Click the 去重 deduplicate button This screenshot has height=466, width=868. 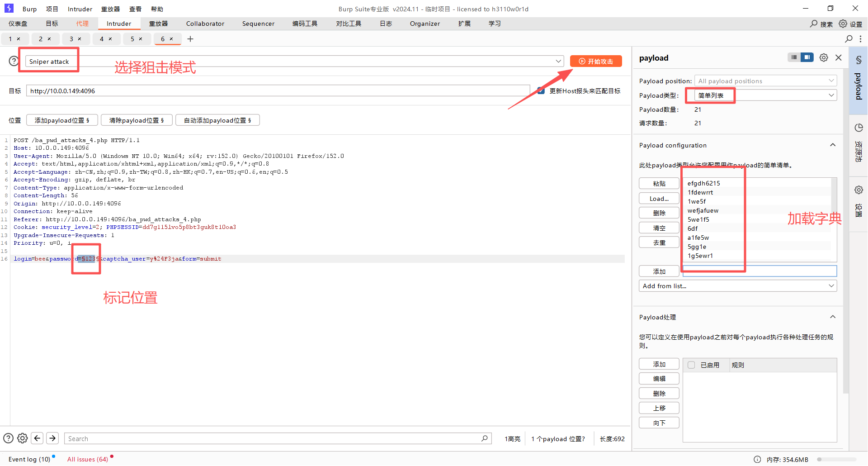click(659, 243)
